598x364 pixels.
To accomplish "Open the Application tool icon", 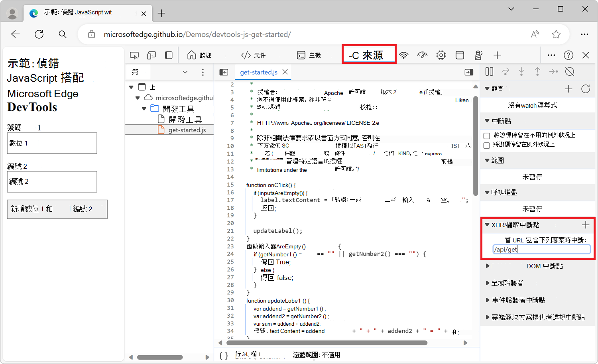I will (x=460, y=55).
